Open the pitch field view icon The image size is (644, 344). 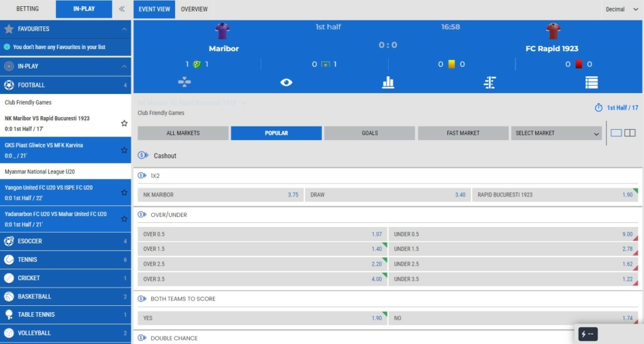[184, 82]
